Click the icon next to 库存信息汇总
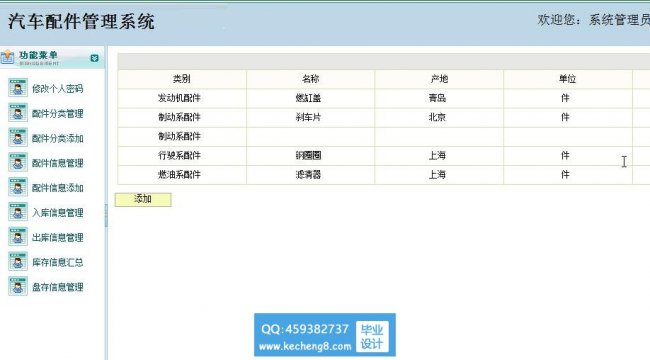The width and height of the screenshot is (650, 360). [18, 262]
